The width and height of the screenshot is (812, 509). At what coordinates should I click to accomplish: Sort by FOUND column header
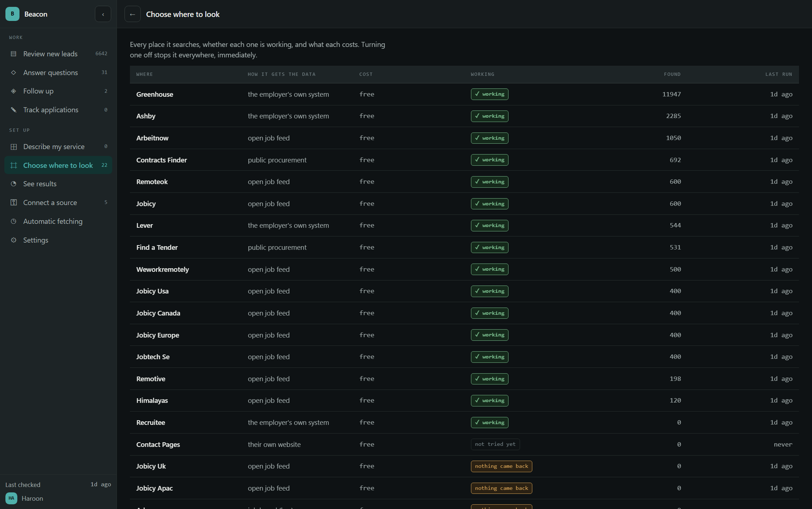672,74
